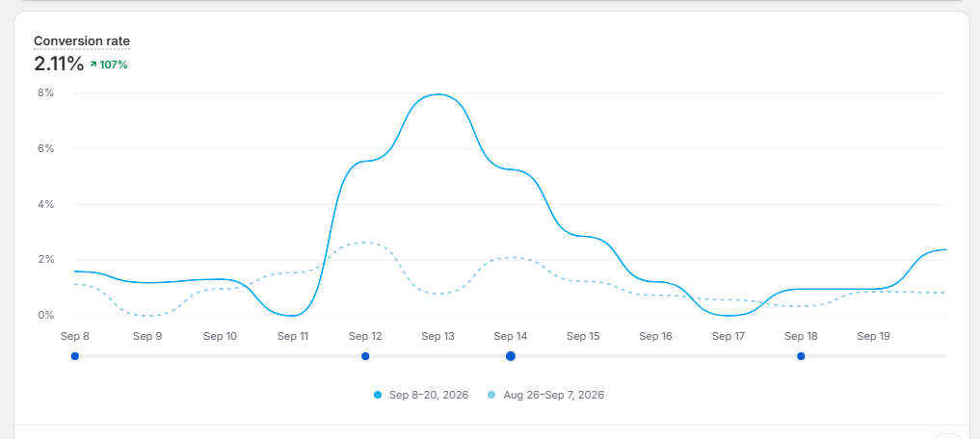This screenshot has width=980, height=439.
Task: Open the Conversion rate metric definition
Action: tap(82, 41)
